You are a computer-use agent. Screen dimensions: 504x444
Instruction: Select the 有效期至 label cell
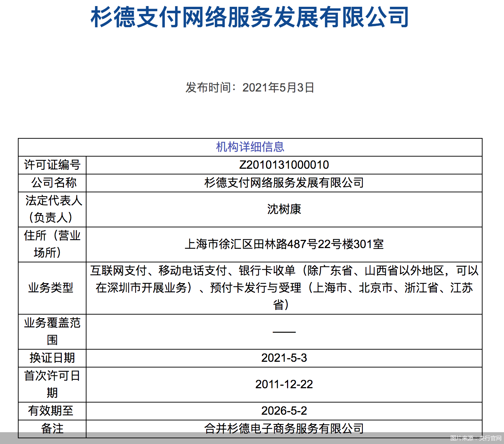coord(52,411)
